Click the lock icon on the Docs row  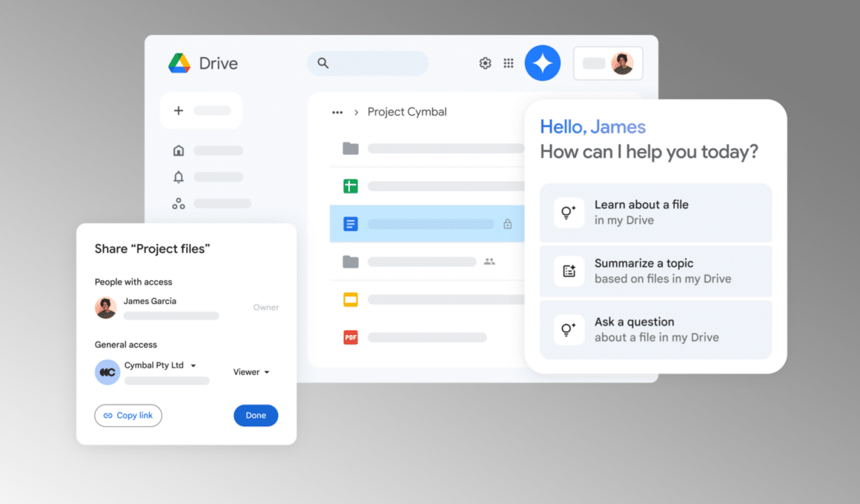point(507,224)
